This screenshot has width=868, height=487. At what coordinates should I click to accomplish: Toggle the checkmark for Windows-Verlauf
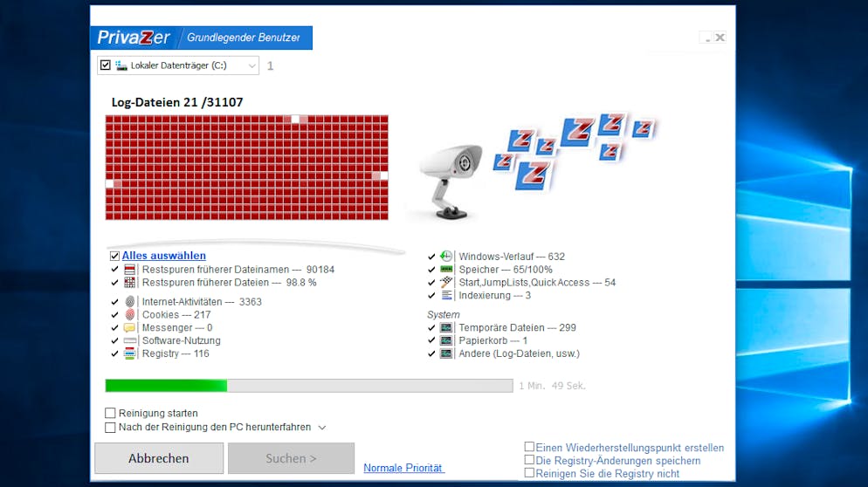(x=431, y=257)
